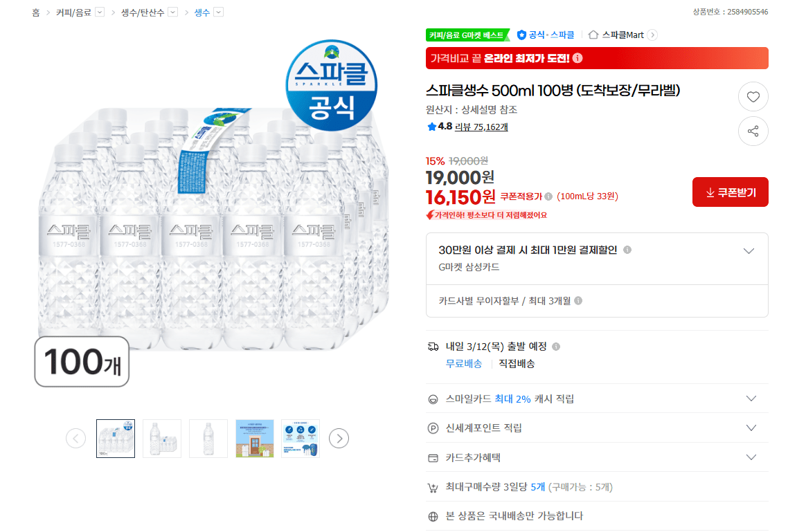Click the red 쿠폰받기 button
The image size is (806, 532).
(x=730, y=192)
